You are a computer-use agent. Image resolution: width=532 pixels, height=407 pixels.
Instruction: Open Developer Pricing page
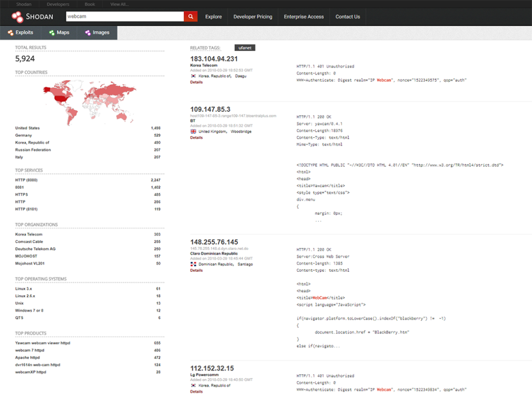pyautogui.click(x=253, y=17)
